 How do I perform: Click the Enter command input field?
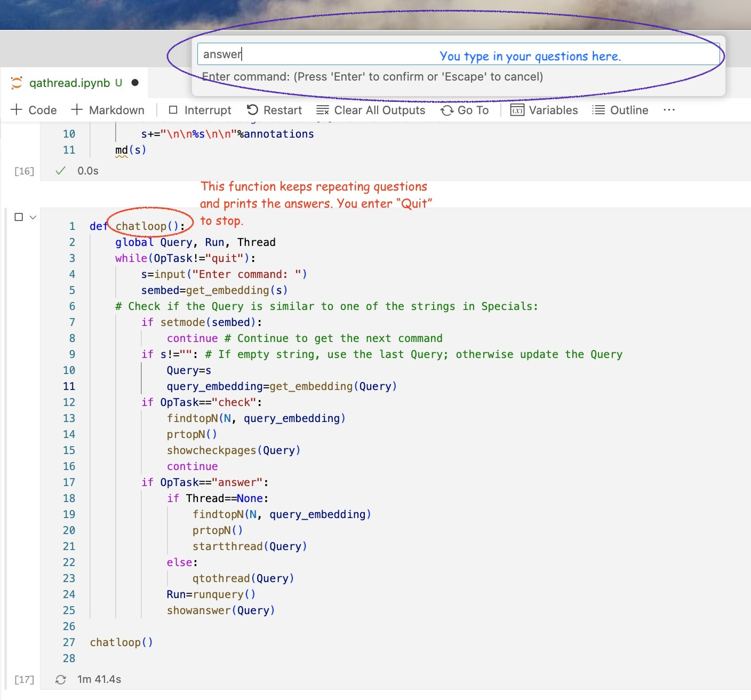click(x=458, y=54)
